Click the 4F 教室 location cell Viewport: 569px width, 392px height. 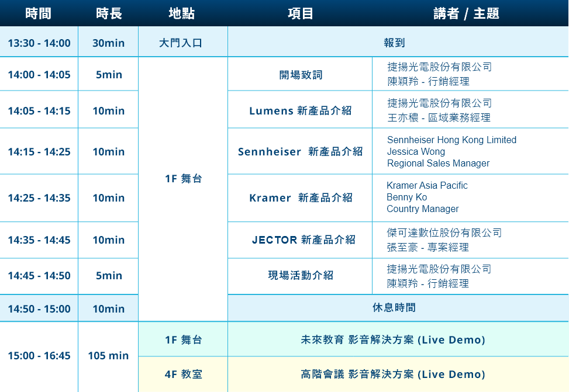[183, 374]
